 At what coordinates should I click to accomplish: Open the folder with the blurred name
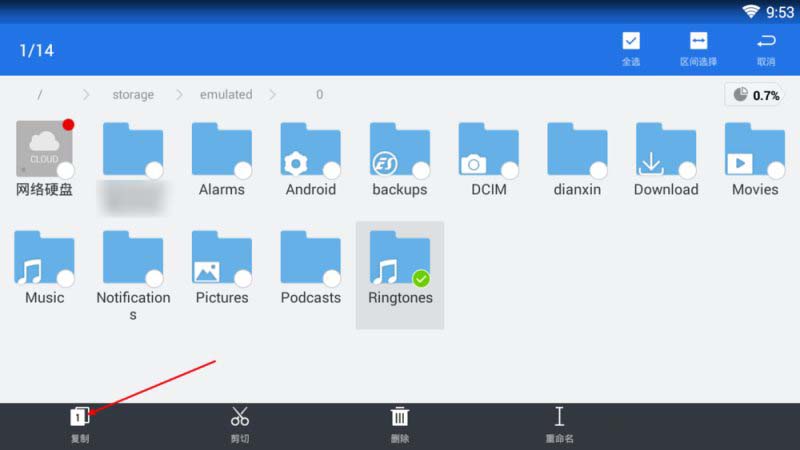(133, 149)
